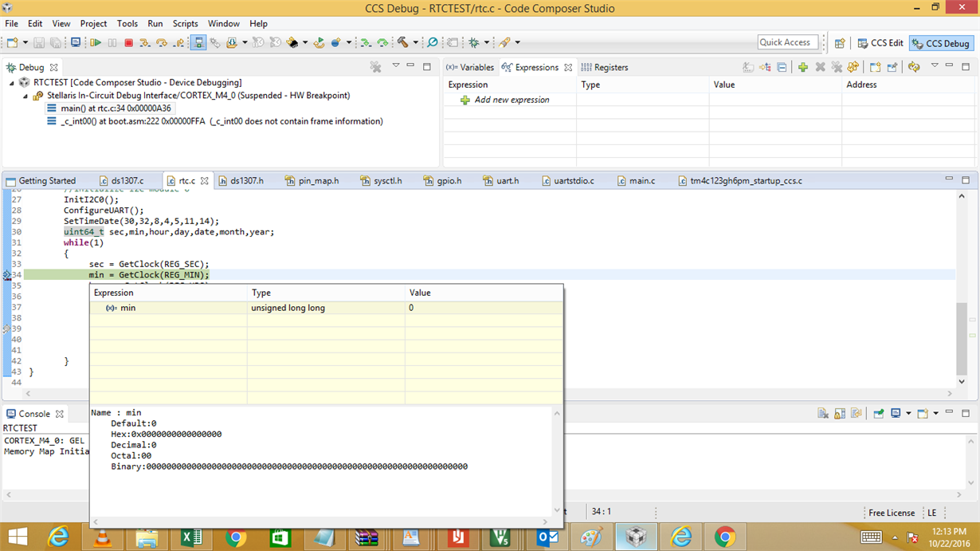The image size is (980, 551).
Task: Click the Debug bug icon in toolbar
Action: tap(473, 42)
